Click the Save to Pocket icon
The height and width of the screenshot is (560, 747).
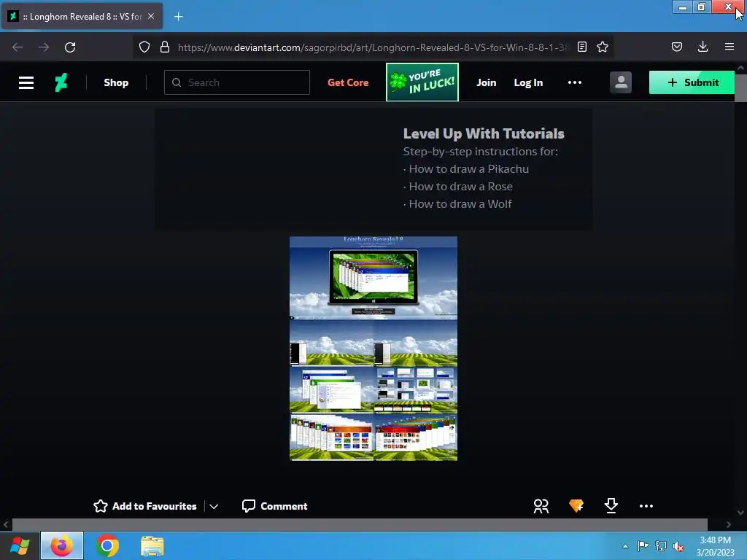[x=676, y=47]
